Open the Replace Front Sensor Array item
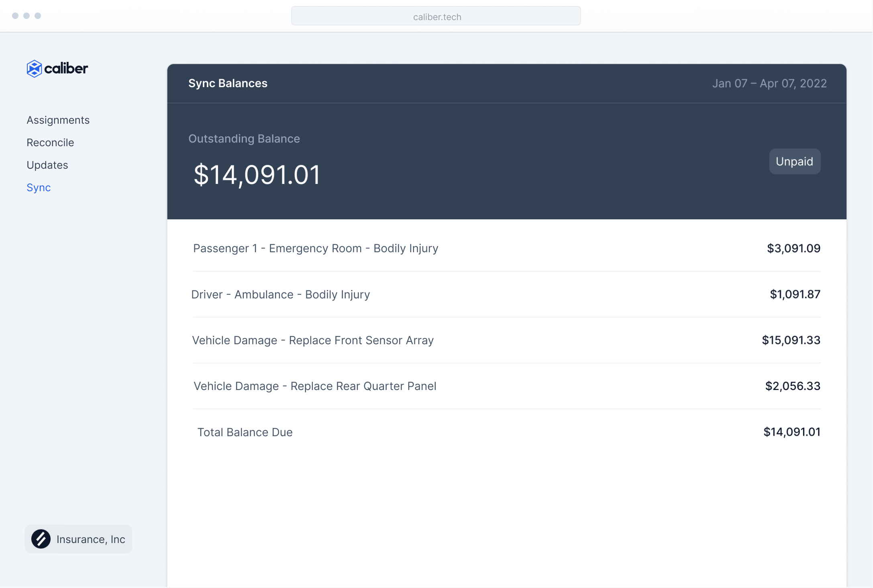Viewport: 873px width, 588px height. (x=313, y=340)
